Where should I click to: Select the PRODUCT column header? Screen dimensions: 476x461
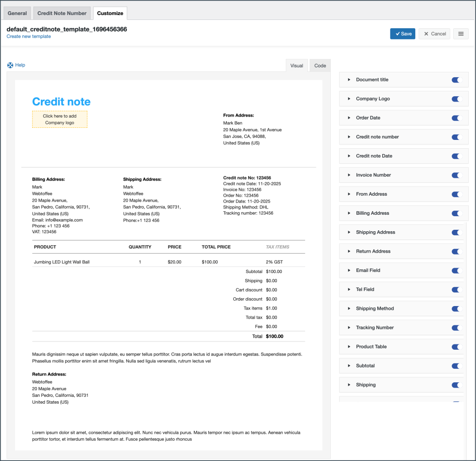pos(45,247)
